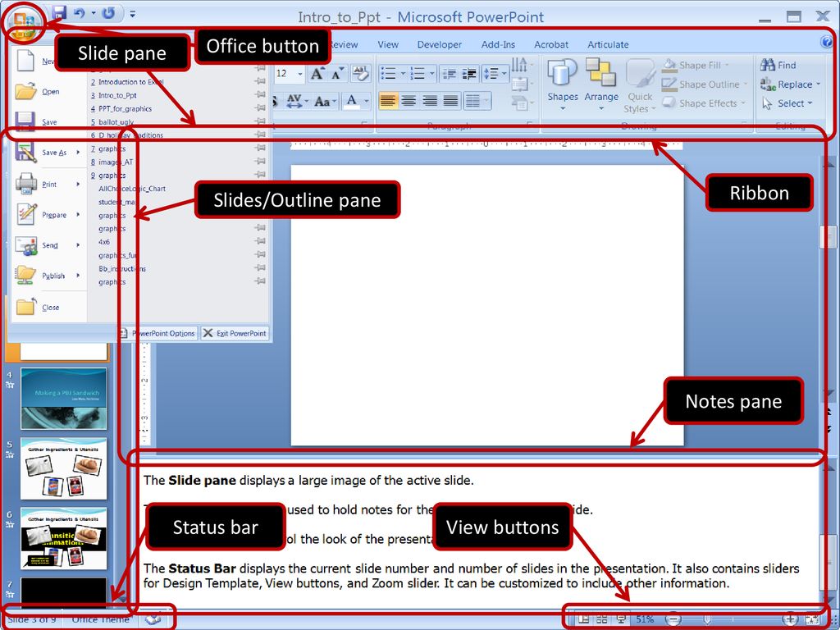Click the Redo/Repeat icon in the title bar
Screen dimensions: 840x630
[109, 13]
